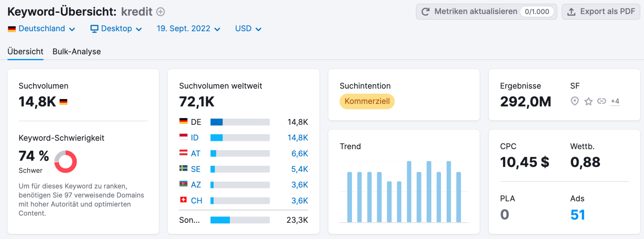This screenshot has height=239, width=644.
Task: Open the SE country link
Action: pyautogui.click(x=196, y=169)
